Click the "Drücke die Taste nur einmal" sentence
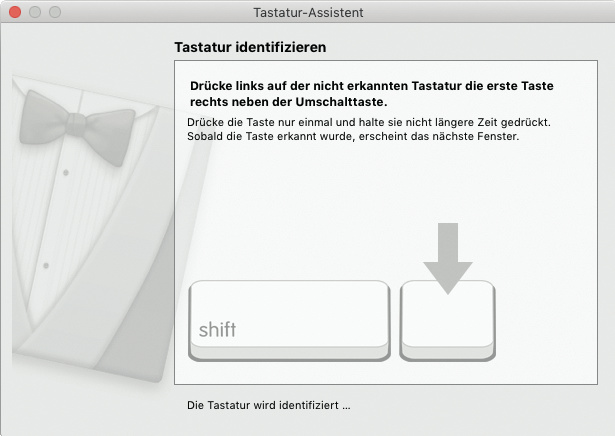Screen dimensions: 615x436 coord(369,121)
